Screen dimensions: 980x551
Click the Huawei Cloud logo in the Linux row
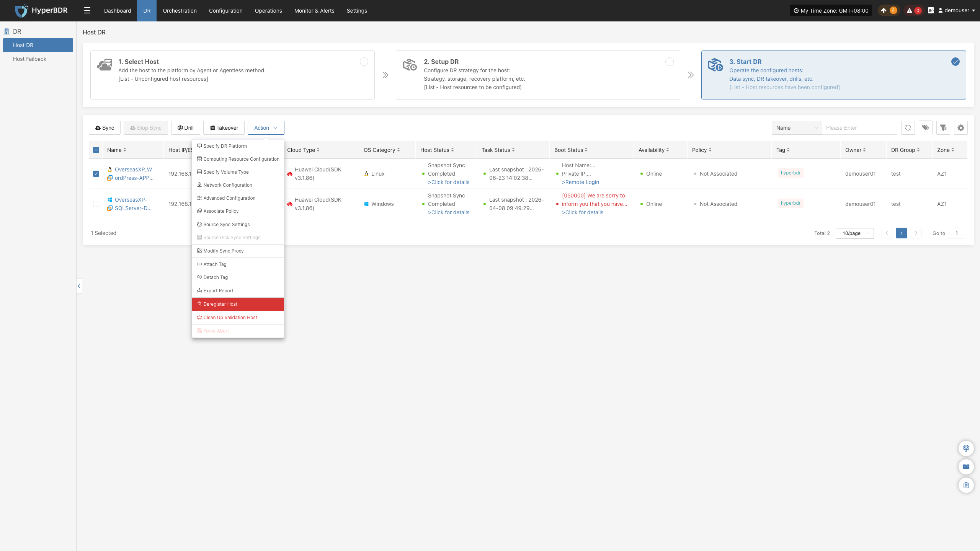click(x=290, y=174)
